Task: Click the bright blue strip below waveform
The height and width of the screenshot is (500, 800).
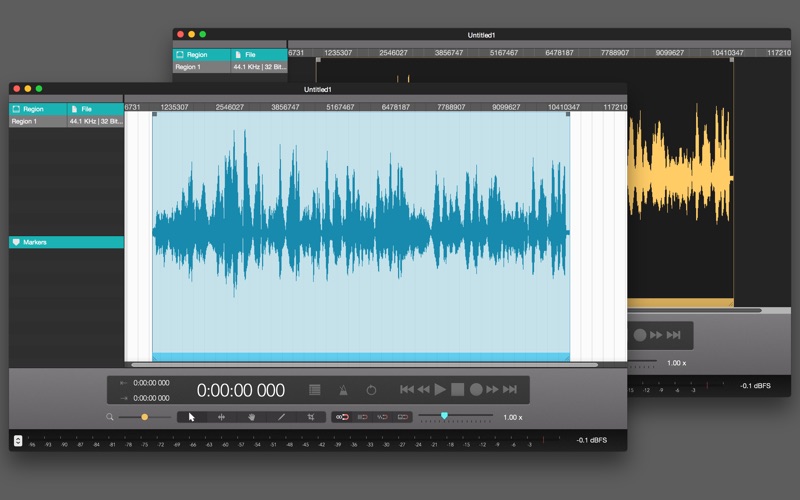Action: 361,357
